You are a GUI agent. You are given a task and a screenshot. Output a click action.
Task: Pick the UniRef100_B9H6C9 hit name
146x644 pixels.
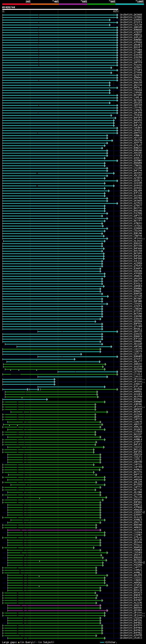(131, 336)
